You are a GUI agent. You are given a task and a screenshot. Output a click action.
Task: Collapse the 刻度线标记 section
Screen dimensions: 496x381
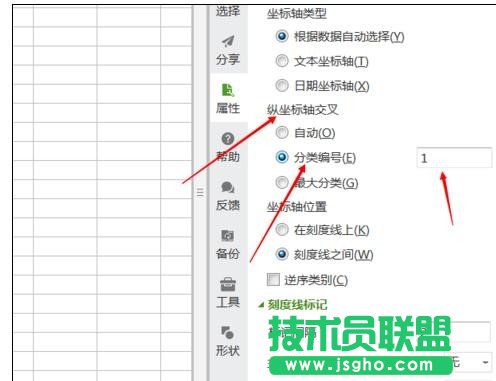coord(261,305)
